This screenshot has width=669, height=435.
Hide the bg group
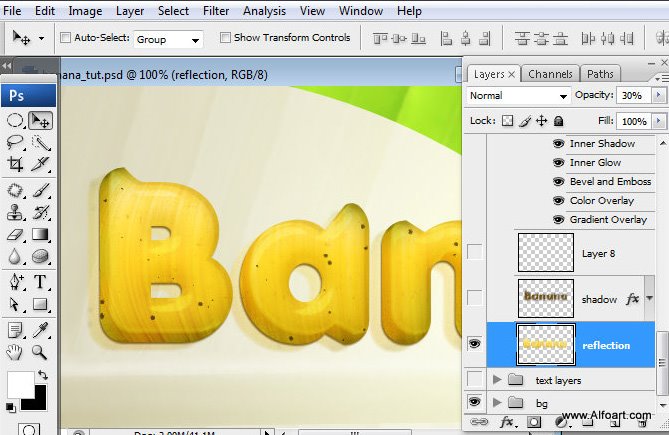pos(474,401)
